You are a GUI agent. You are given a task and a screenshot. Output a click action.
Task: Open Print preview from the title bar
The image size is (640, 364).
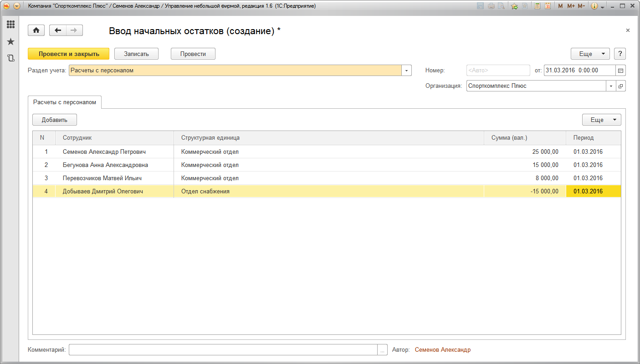tap(501, 6)
